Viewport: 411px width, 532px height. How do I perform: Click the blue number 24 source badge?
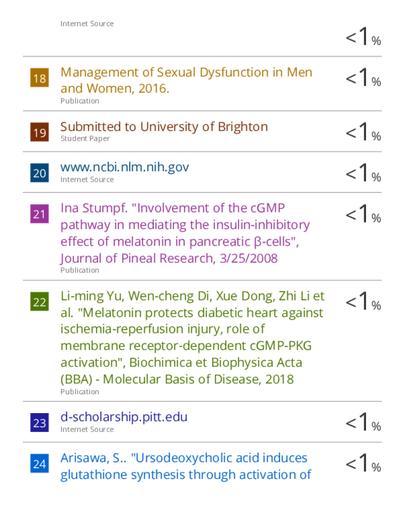(x=39, y=464)
